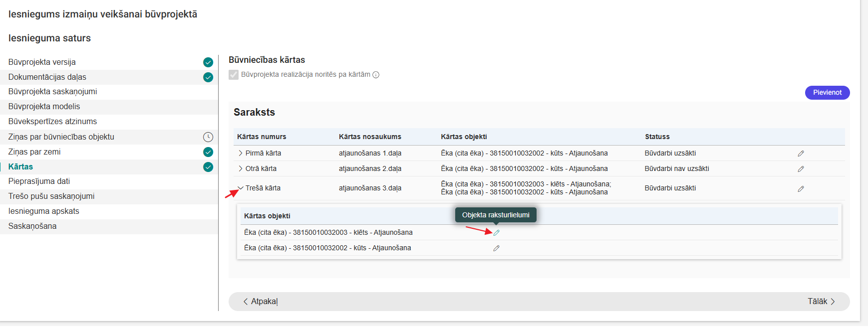Edit the Otrā kārta row pencil icon
Screen dimensions: 868x327
pos(801,169)
